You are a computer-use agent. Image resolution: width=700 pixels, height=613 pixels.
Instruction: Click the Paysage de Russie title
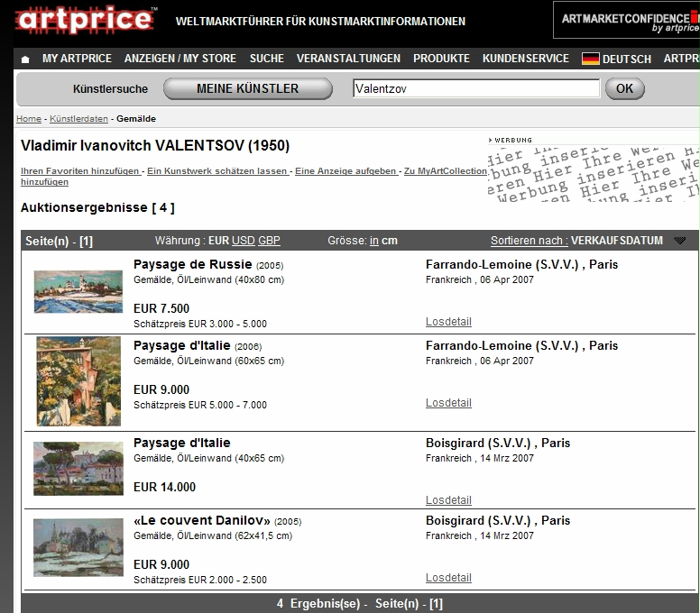pyautogui.click(x=193, y=264)
